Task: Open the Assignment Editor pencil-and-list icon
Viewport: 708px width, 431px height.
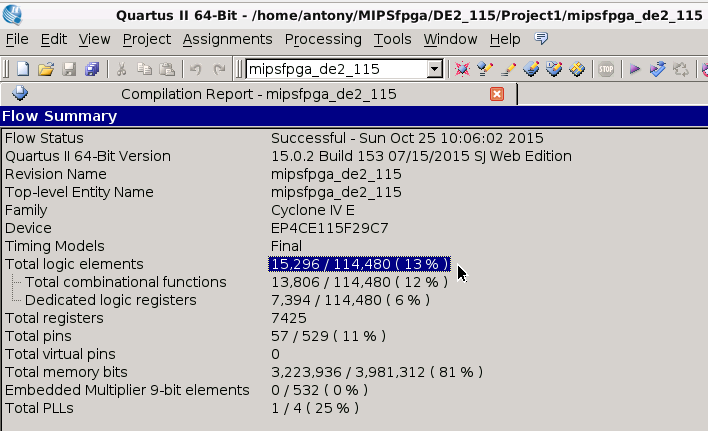Action: (x=485, y=69)
